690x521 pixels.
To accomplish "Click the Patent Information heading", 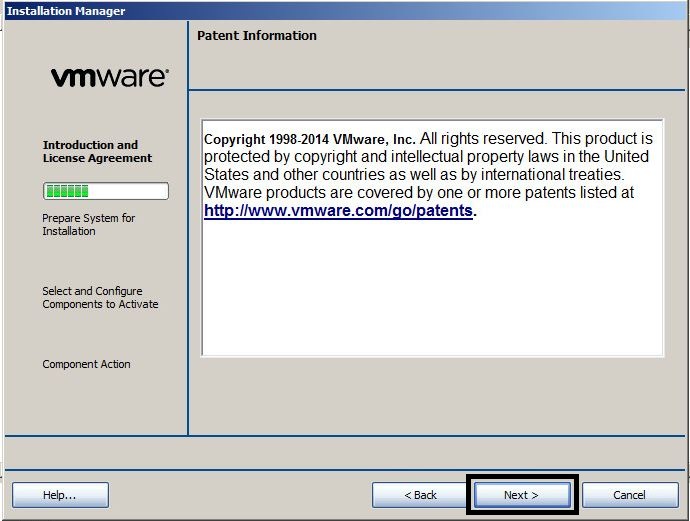I will coord(256,35).
